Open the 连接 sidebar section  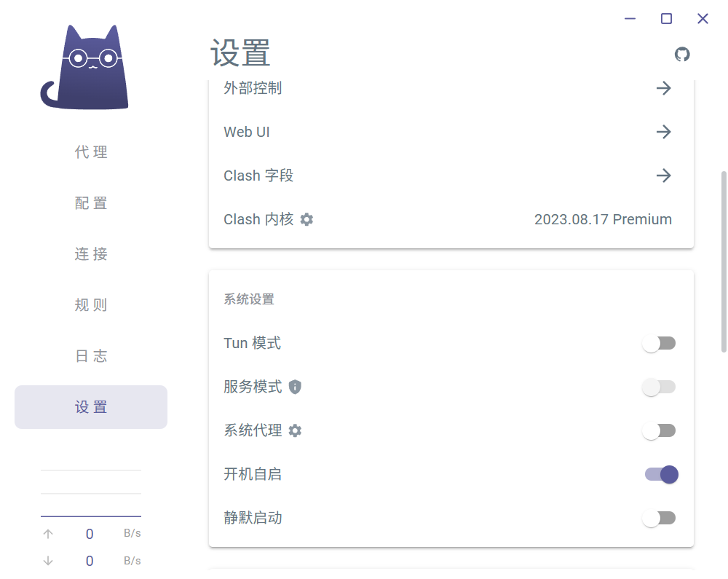coord(90,254)
